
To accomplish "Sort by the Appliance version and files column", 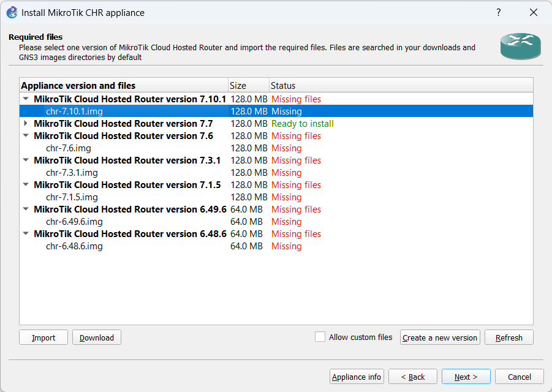I will point(124,86).
